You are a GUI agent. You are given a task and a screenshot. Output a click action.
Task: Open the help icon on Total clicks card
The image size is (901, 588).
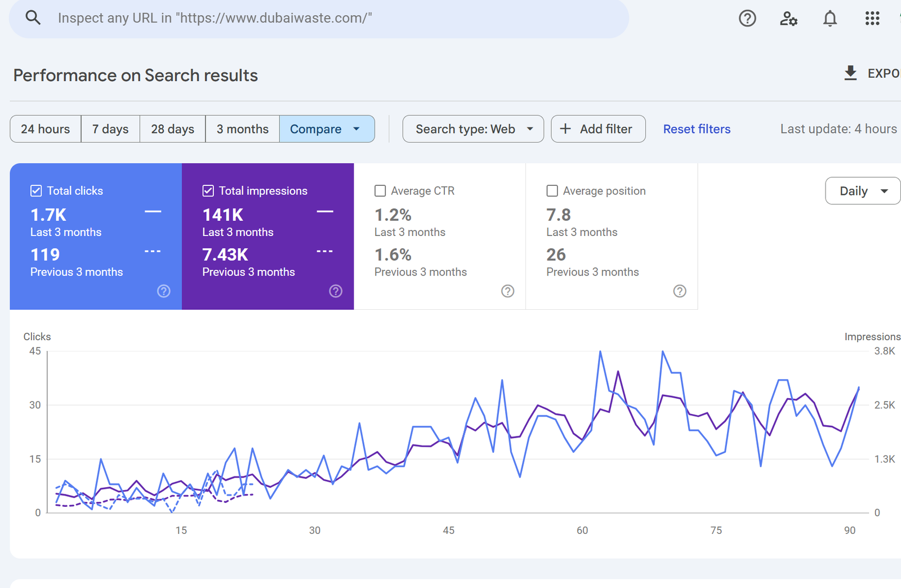[x=164, y=291]
